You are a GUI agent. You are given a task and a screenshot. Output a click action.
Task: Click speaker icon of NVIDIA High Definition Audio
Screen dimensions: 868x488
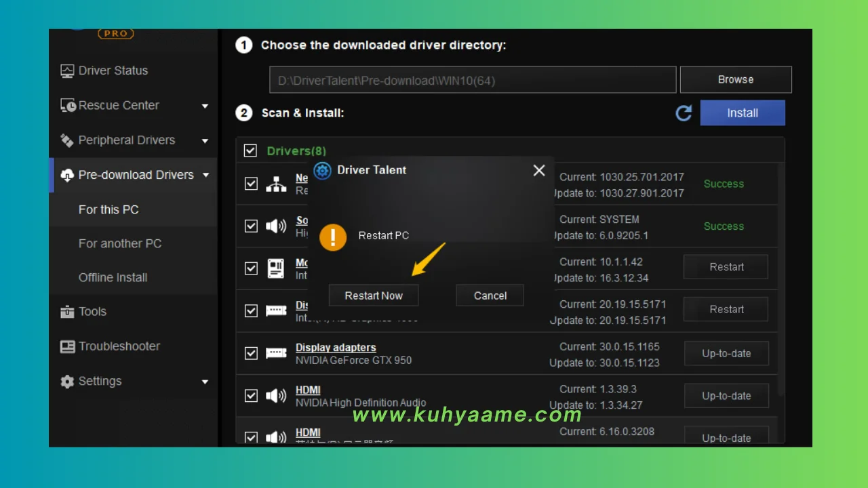click(x=276, y=395)
